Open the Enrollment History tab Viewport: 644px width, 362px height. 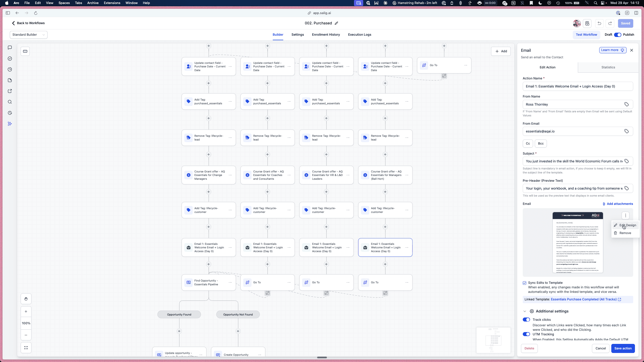(326, 35)
